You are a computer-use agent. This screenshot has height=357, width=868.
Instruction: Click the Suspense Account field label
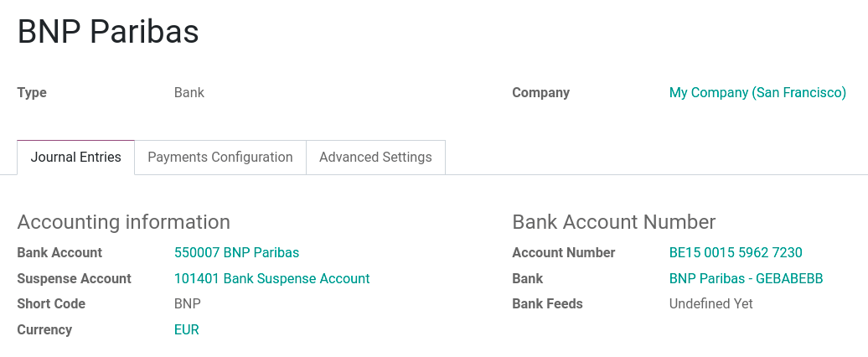coord(74,279)
